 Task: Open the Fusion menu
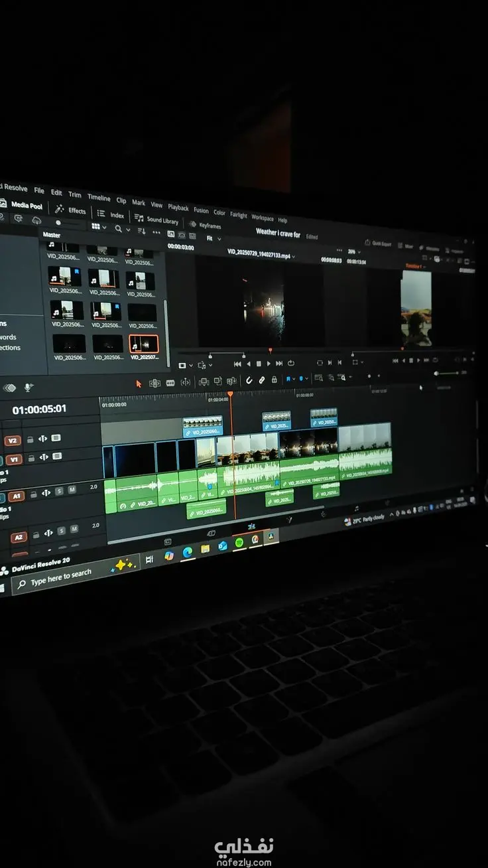coord(201,210)
